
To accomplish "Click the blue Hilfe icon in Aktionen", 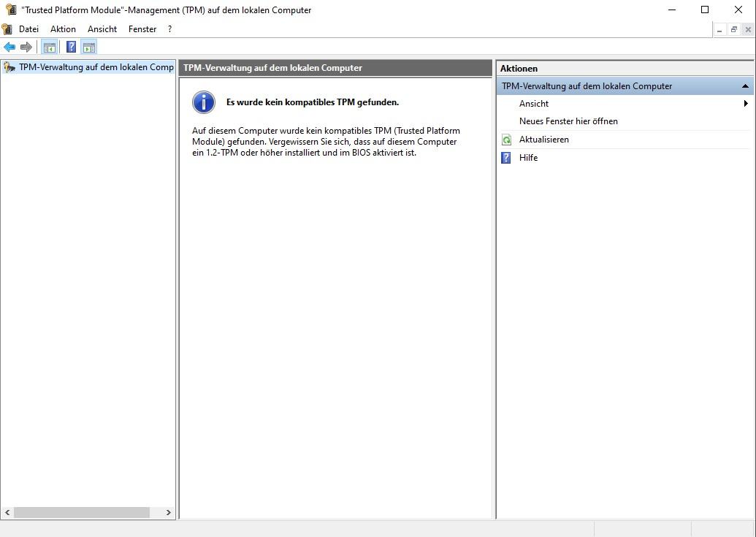I will tap(505, 158).
